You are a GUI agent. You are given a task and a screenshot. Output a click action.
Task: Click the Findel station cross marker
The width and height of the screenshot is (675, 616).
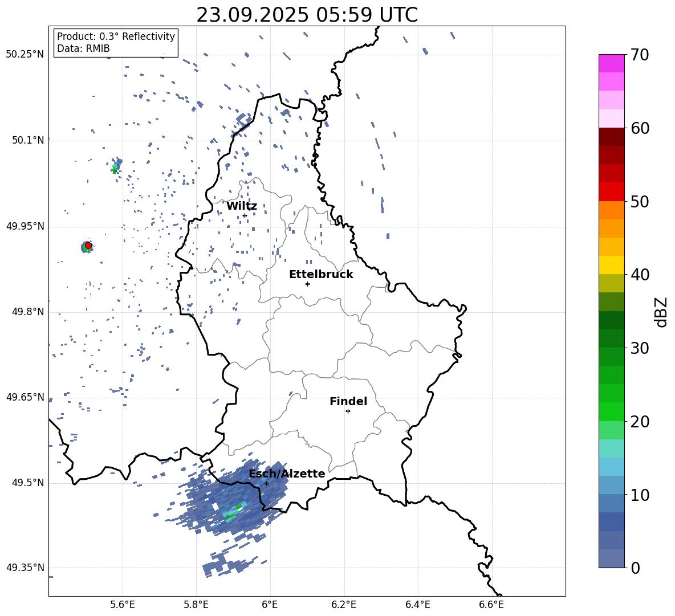tap(348, 411)
